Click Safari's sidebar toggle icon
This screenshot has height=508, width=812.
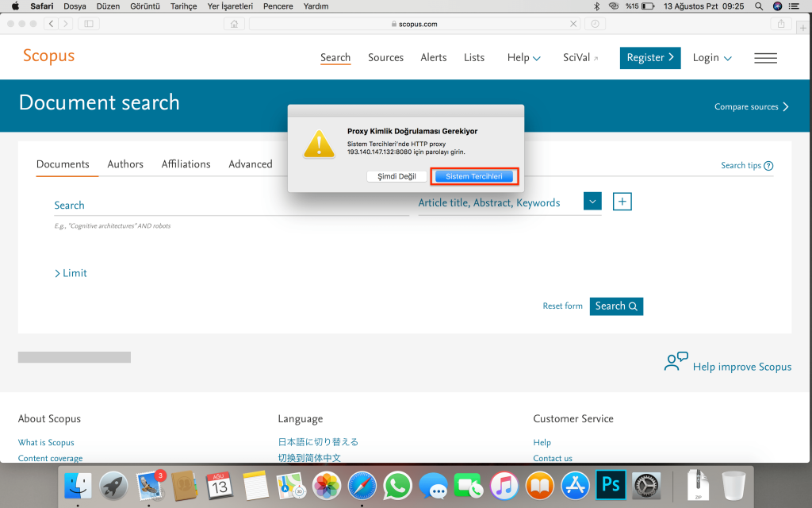[87, 24]
